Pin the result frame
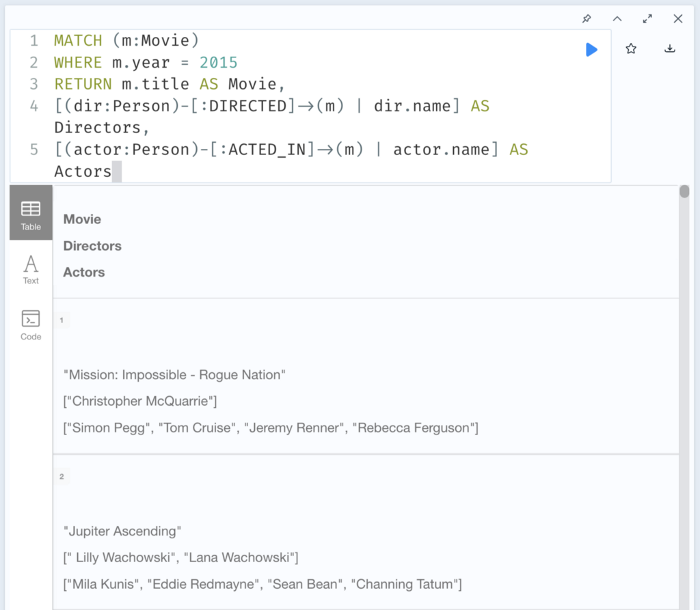The width and height of the screenshot is (700, 610). [587, 18]
